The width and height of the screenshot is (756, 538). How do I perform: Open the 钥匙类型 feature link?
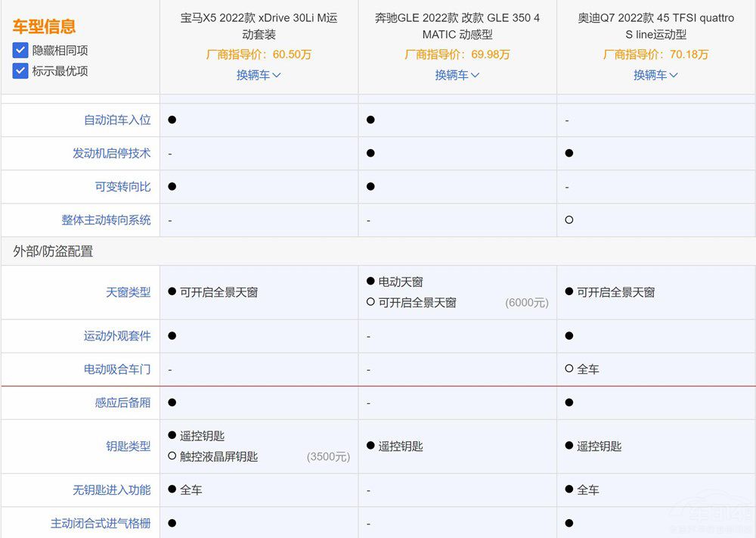[128, 446]
